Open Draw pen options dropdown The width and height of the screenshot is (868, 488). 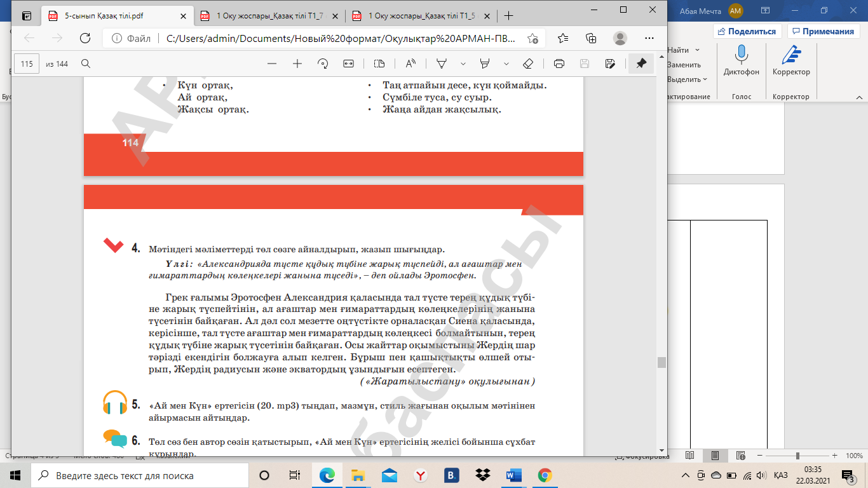(463, 64)
